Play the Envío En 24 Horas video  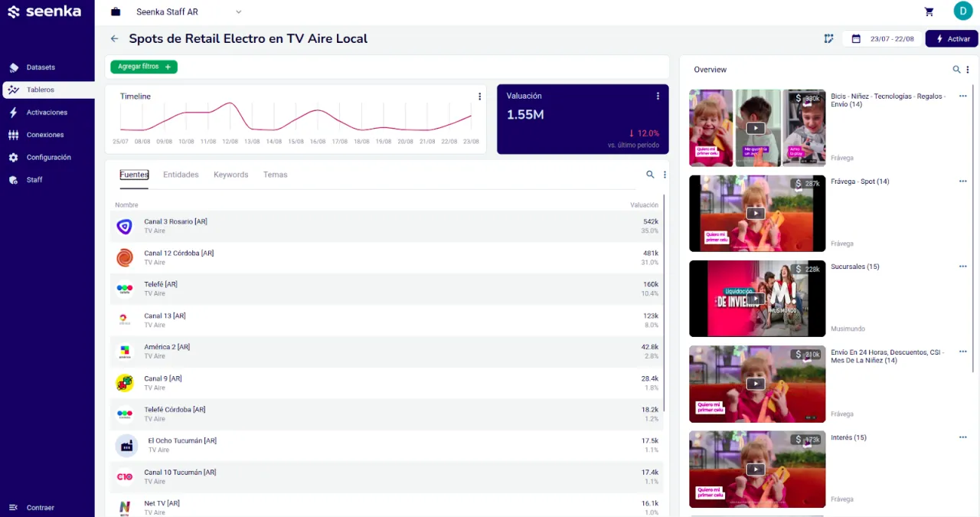tap(756, 384)
